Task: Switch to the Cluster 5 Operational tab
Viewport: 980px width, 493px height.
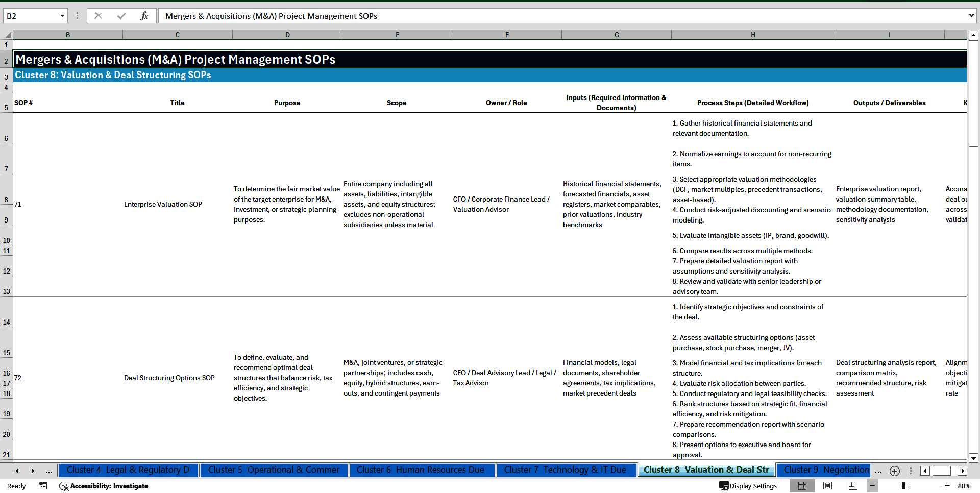Action: point(274,470)
